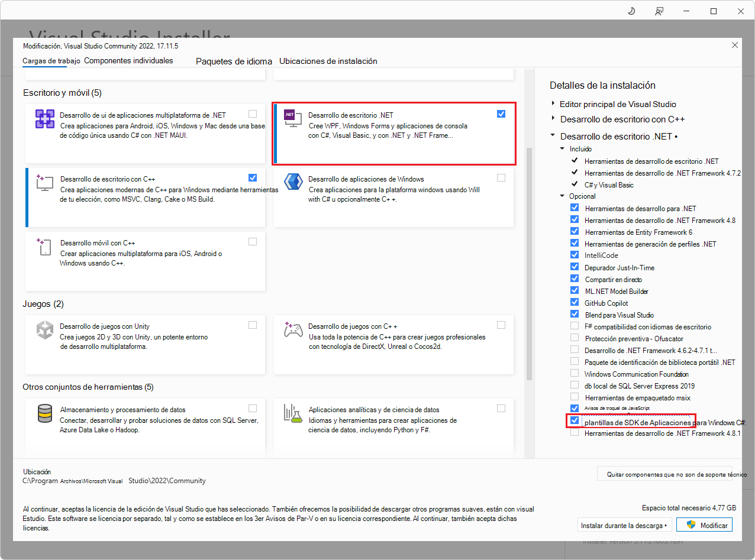Uncheck Herramientas de Entity Framework 6
The width and height of the screenshot is (755, 560).
click(x=575, y=231)
